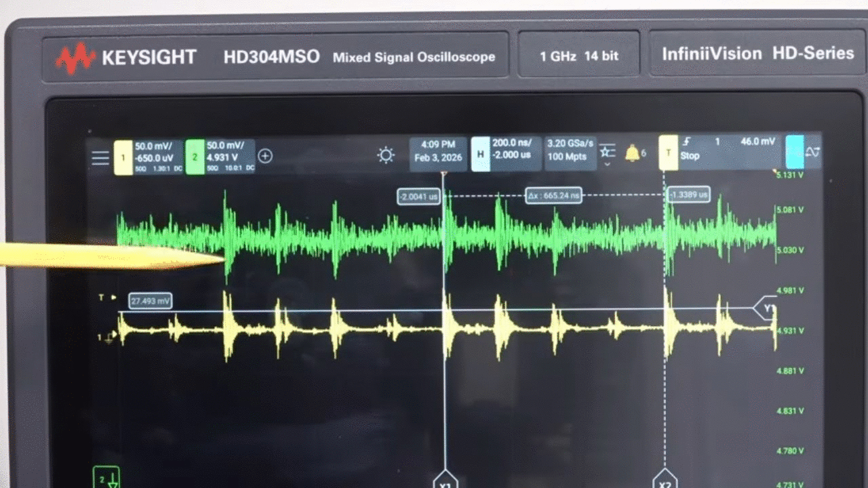Open the brightness sun icon settings

click(x=386, y=156)
